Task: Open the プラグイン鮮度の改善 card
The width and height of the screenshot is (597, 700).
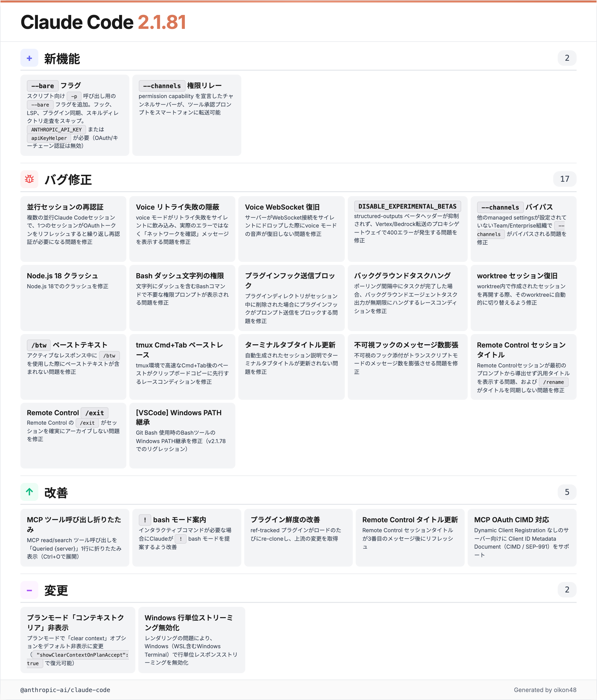Action: 298,537
